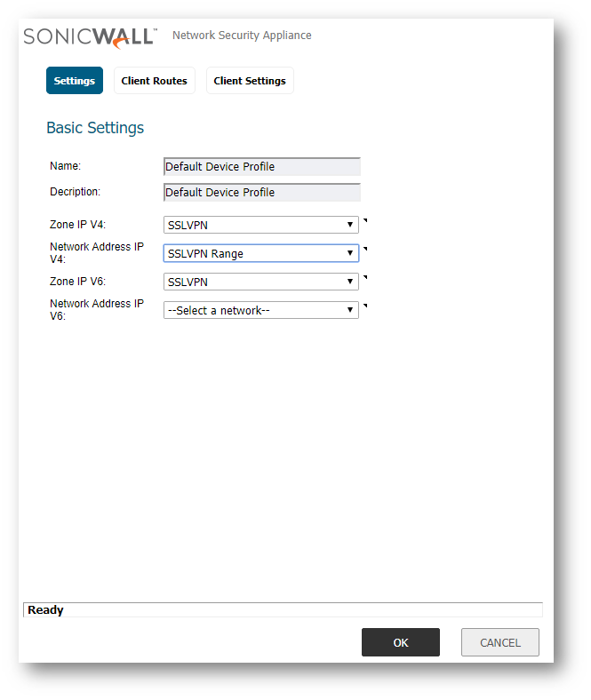Go to the Client Settings tab
The width and height of the screenshot is (591, 700).
tap(250, 81)
